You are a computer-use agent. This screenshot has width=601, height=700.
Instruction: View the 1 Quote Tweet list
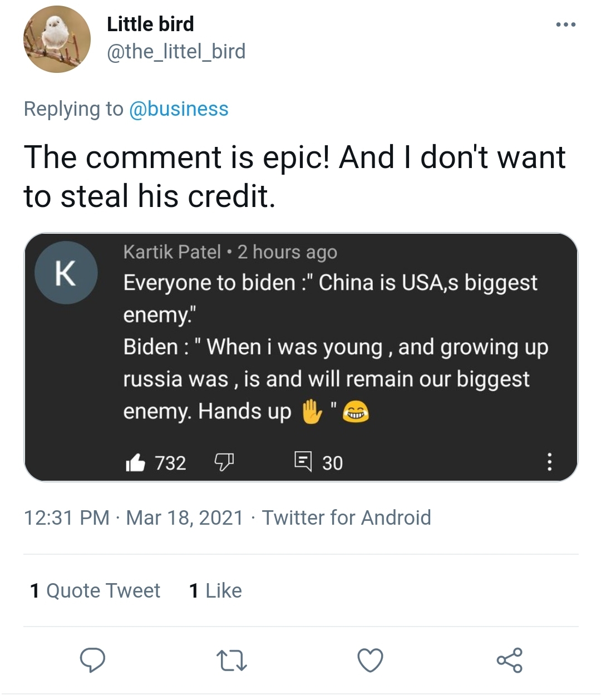(x=95, y=590)
